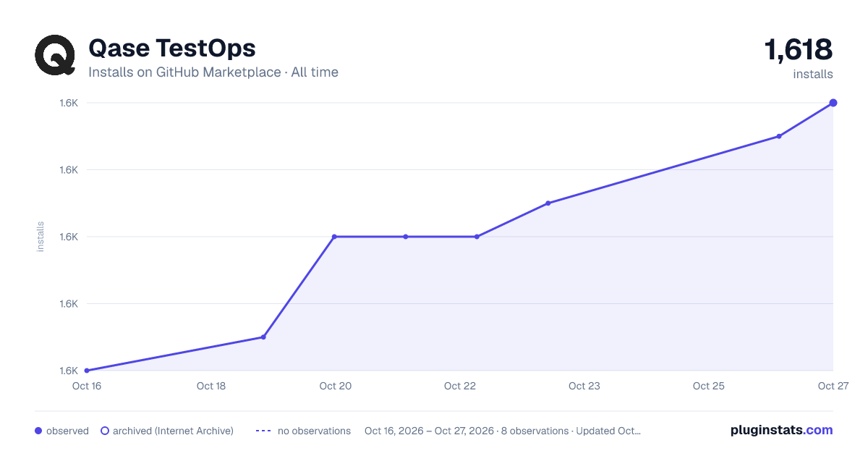
Task: Select the 'no observations' legend label
Action: (x=314, y=431)
